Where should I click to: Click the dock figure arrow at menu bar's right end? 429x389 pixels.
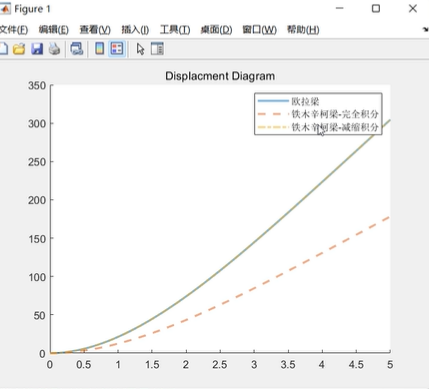point(426,30)
